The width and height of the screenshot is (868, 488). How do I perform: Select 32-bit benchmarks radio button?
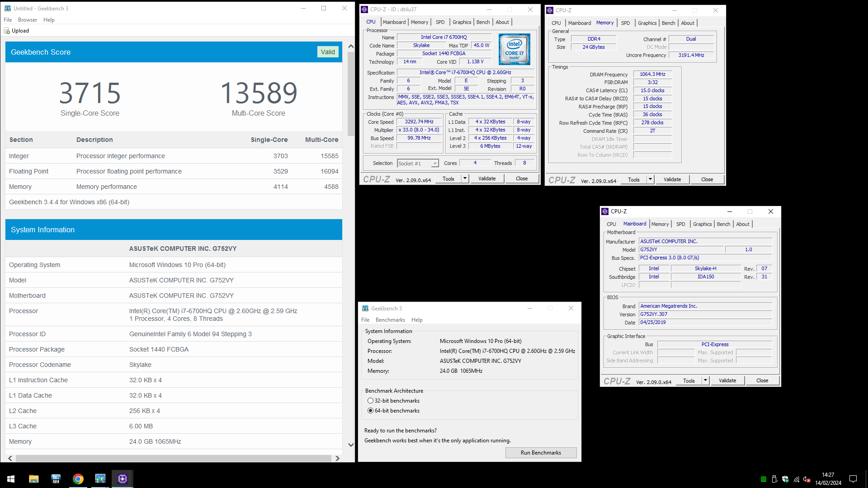[370, 401]
